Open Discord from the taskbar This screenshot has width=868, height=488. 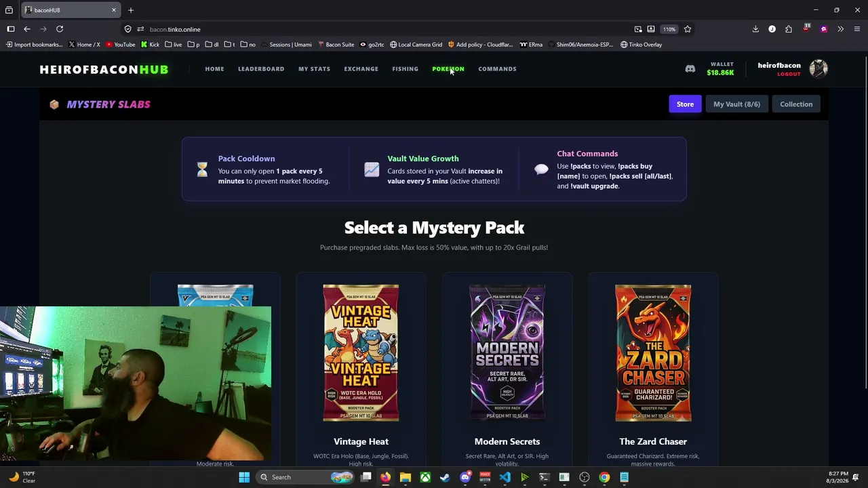point(465,477)
